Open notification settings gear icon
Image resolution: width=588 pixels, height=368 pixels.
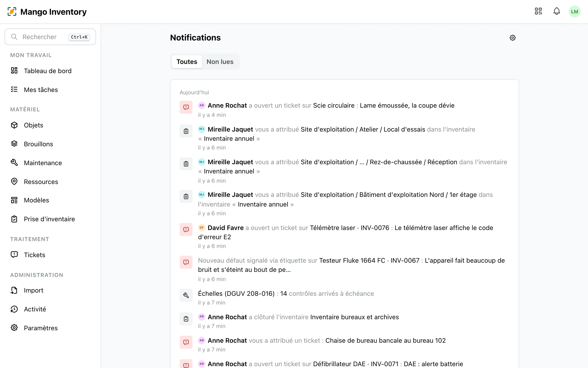pyautogui.click(x=512, y=38)
